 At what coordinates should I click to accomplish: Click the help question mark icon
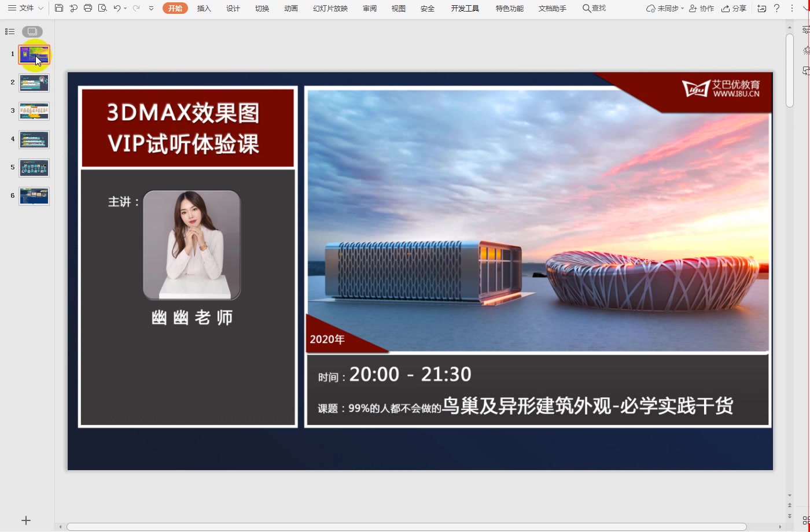(776, 9)
